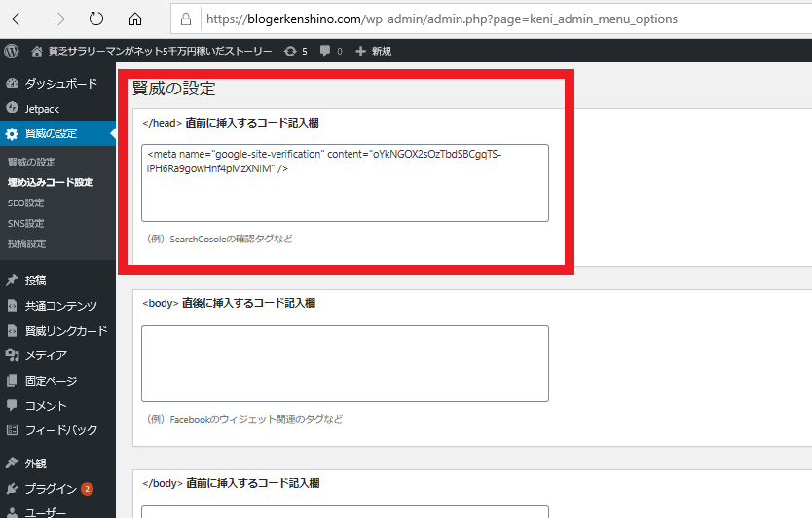This screenshot has height=518, width=812.
Task: Click the document icon beside 賢威リンクカード
Action: [x=12, y=330]
